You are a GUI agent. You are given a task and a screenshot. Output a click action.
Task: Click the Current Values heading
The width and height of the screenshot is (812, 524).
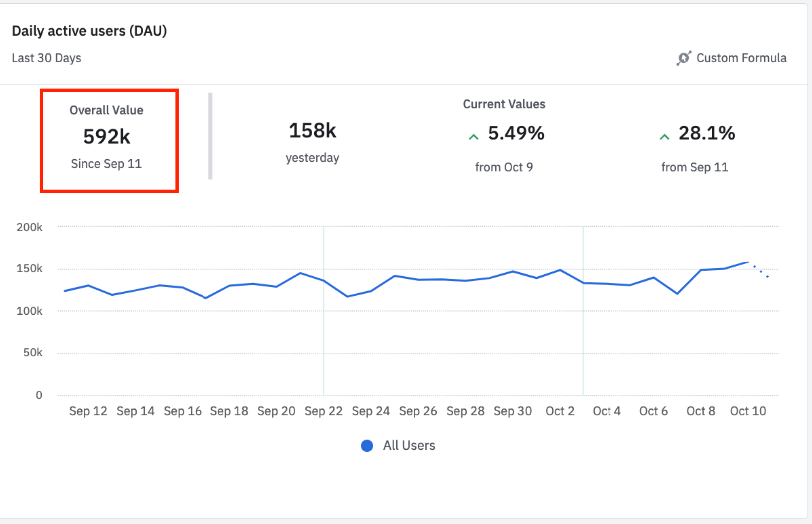[x=504, y=104]
